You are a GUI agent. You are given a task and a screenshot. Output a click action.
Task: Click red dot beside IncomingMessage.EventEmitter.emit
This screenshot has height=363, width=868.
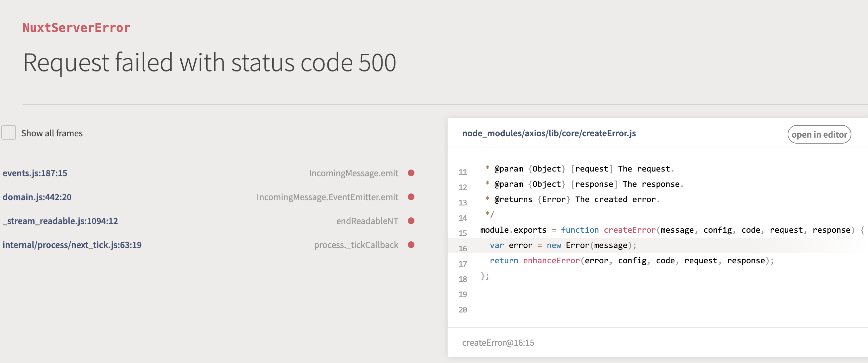[411, 197]
